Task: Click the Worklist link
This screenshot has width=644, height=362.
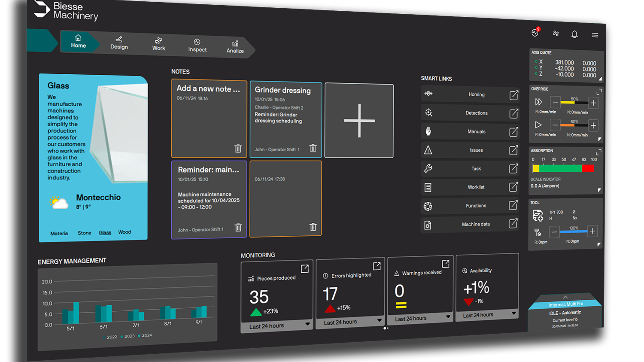Action: (476, 187)
